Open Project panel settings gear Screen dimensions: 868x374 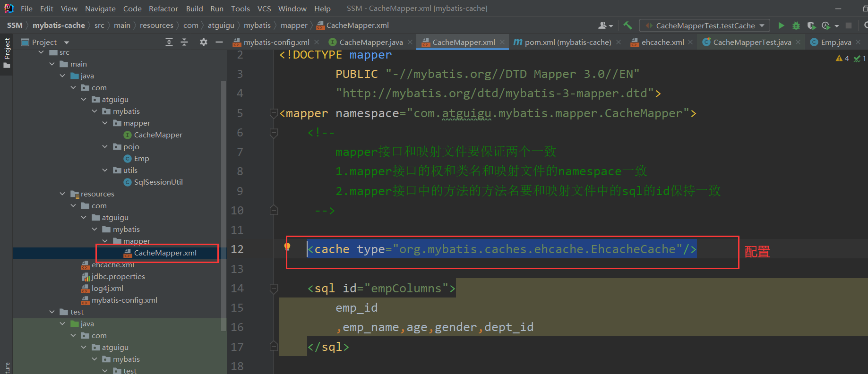pos(204,42)
